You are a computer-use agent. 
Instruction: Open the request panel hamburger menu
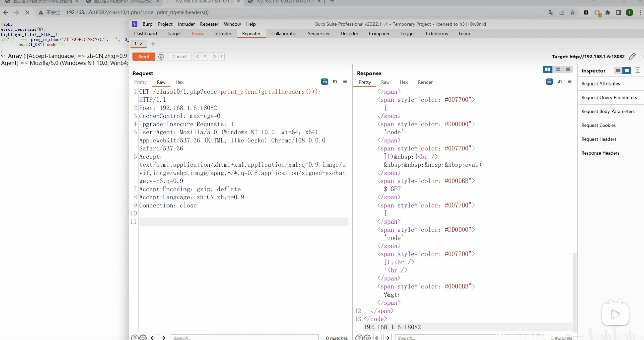[345, 82]
